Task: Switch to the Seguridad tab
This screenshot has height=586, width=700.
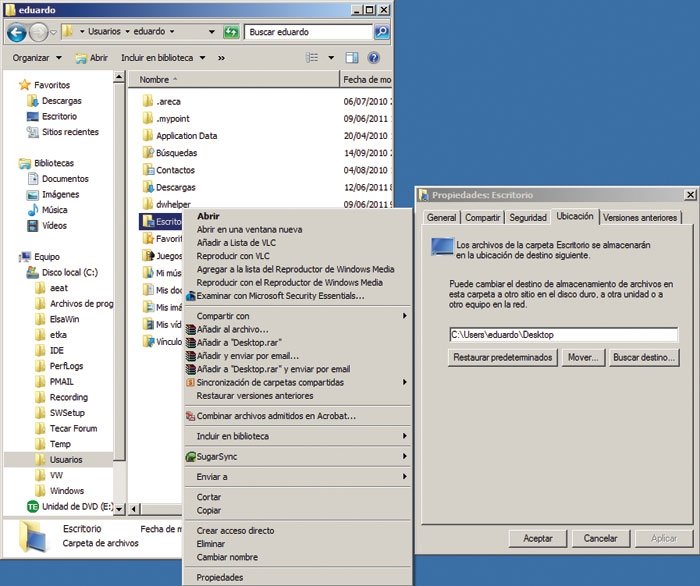Action: coord(528,218)
